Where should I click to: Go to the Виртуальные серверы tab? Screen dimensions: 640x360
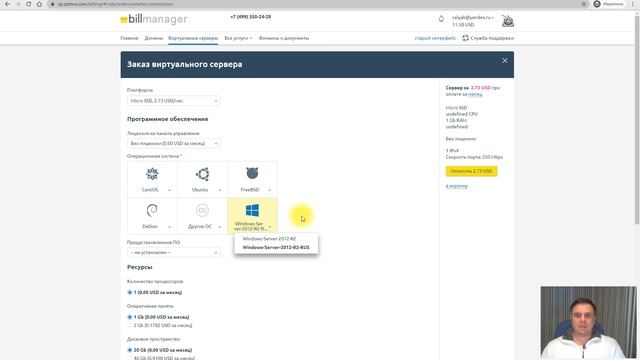click(x=193, y=38)
